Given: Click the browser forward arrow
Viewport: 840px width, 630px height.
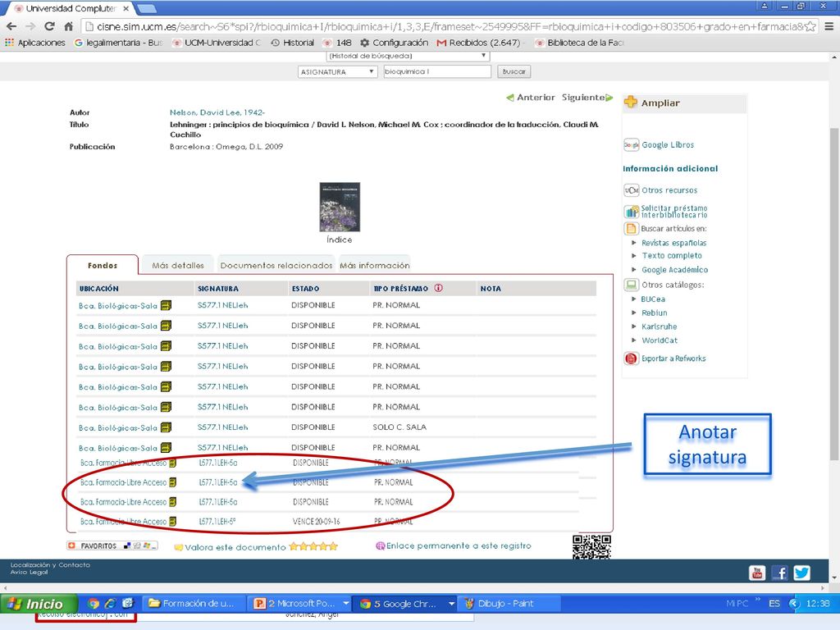Looking at the screenshot, I should click(30, 26).
